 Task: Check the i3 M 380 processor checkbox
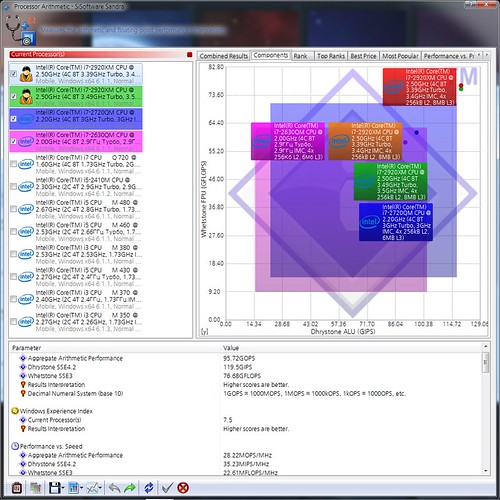(x=13, y=254)
